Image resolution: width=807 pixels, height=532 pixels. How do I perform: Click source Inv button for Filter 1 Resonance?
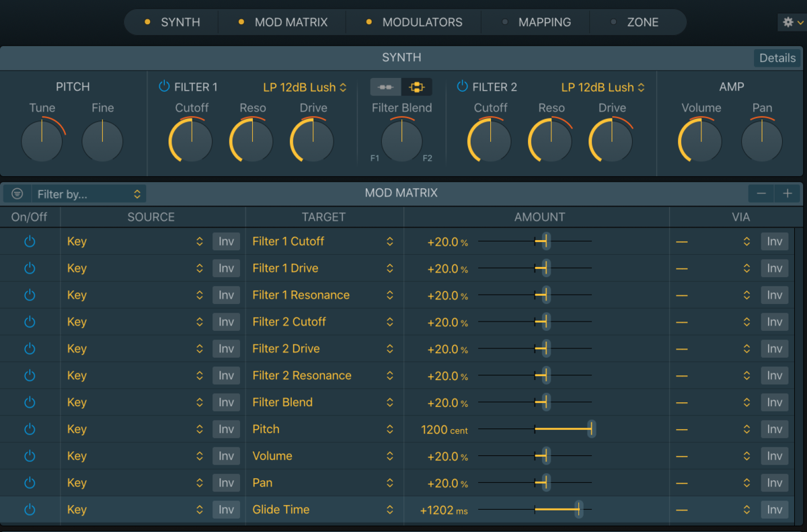point(226,295)
